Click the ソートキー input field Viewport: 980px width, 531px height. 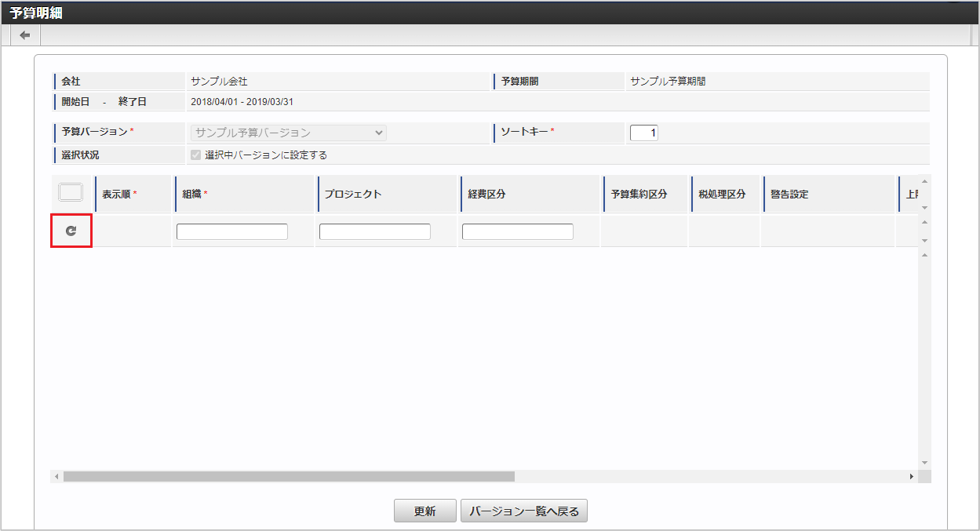coord(644,133)
